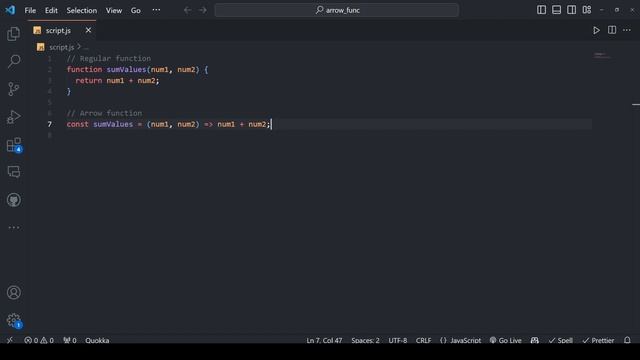
Task: Open the Manage settings gear
Action: 13,320
